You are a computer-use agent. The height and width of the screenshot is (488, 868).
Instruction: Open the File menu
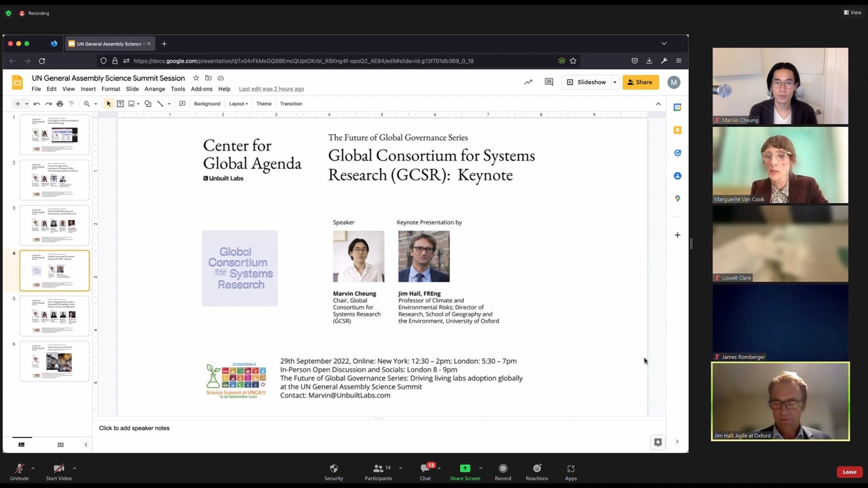coord(36,89)
